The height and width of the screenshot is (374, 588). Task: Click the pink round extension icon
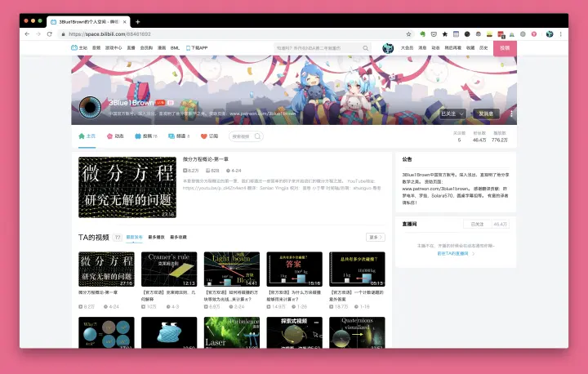click(534, 34)
